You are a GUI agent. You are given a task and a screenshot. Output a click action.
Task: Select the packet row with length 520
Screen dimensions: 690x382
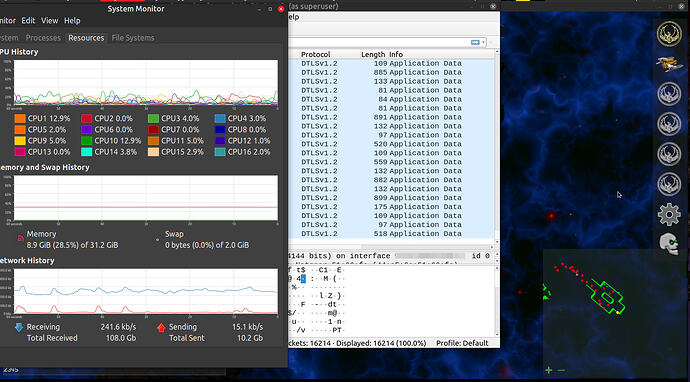391,144
